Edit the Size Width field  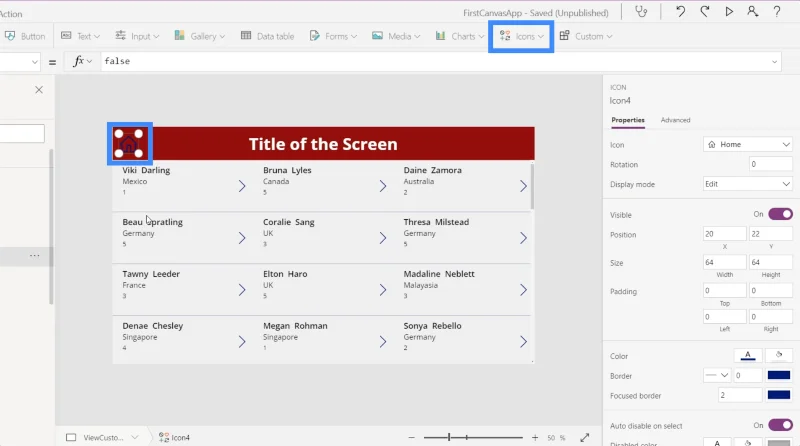(x=724, y=262)
